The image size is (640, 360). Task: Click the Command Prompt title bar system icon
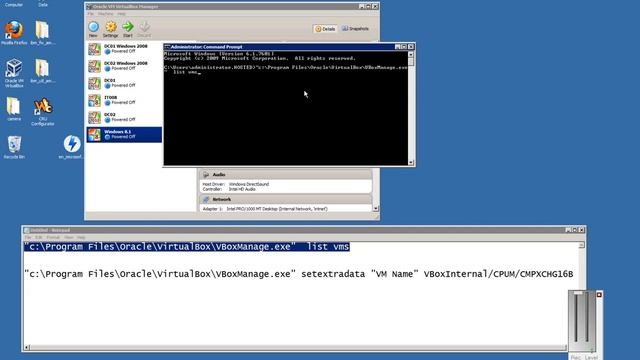pos(167,47)
